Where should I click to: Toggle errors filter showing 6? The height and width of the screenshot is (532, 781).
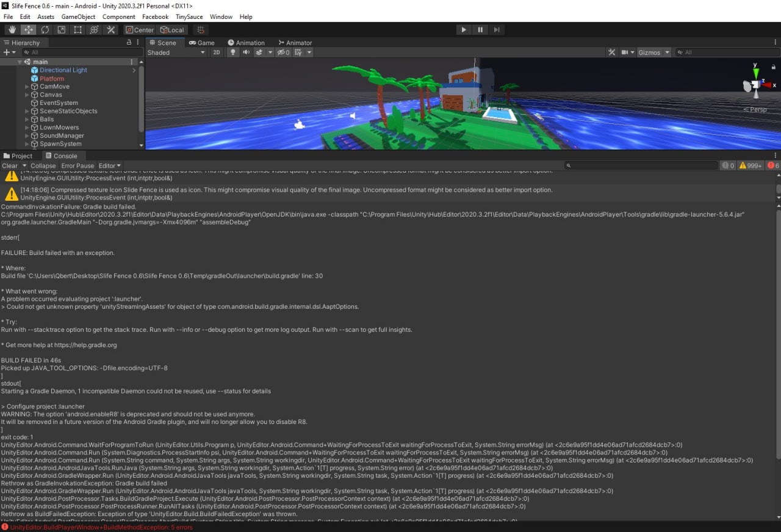point(772,165)
